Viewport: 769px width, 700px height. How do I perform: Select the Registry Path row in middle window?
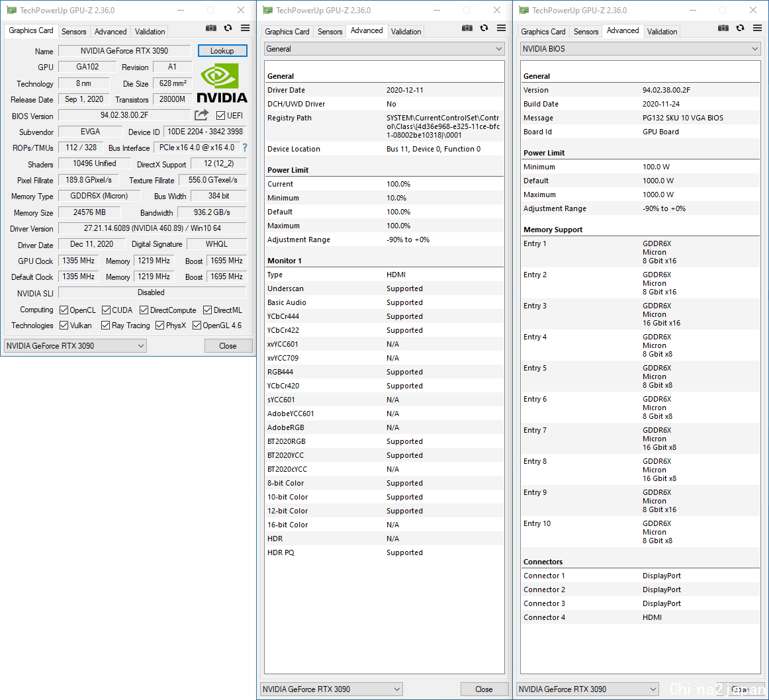(x=384, y=126)
